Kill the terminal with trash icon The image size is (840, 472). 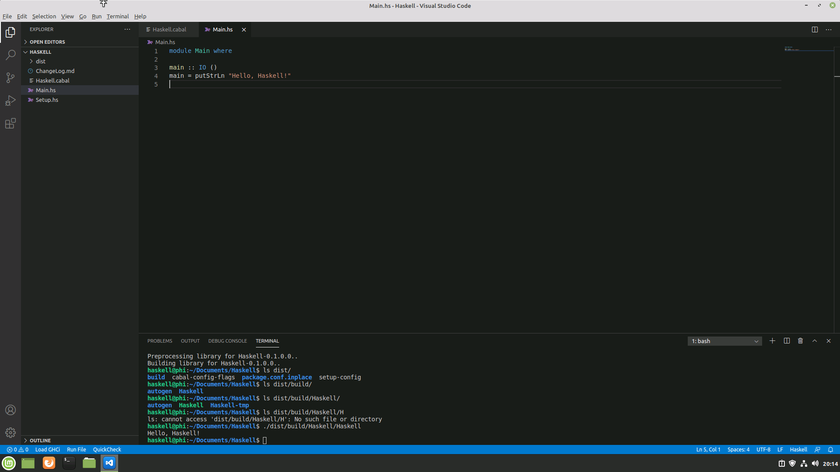coord(800,341)
